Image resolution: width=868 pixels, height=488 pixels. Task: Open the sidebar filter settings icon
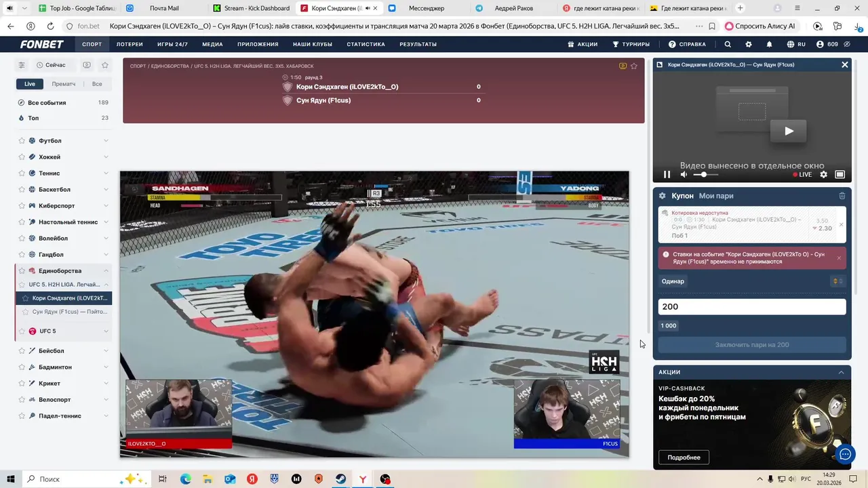coord(22,65)
